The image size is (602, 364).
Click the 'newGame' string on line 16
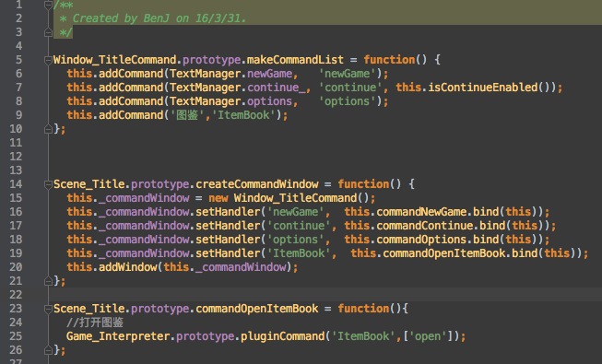click(x=296, y=212)
